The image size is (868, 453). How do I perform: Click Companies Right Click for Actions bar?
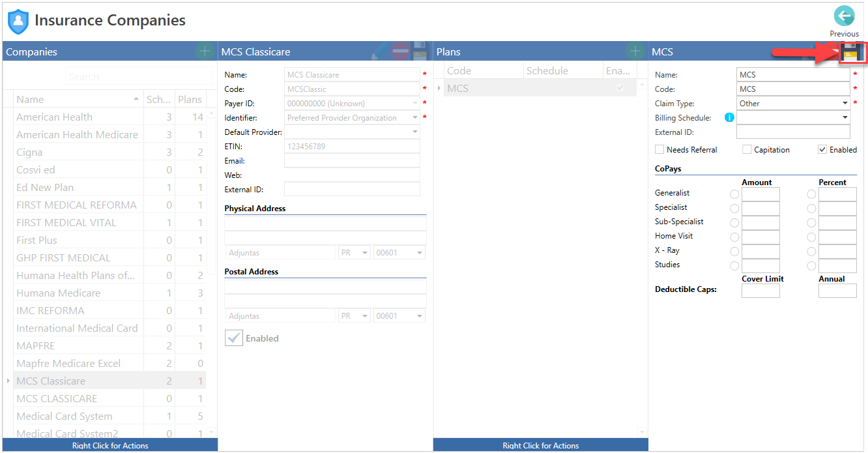point(110,445)
